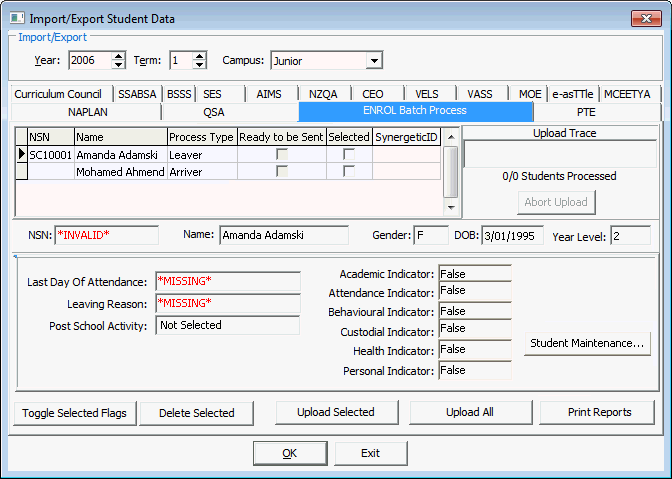Click the window title bar application icon
Viewport: 672px width, 479px height.
(17, 18)
